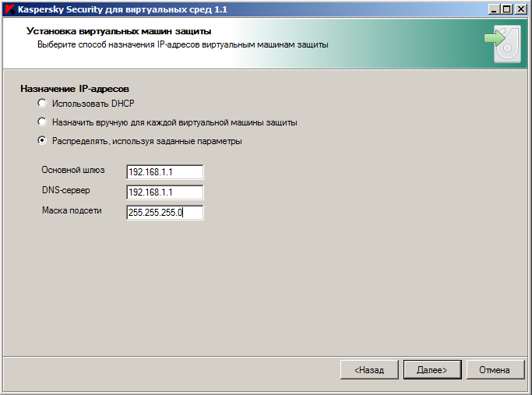Click into the 'DNS-сервер' address field

coord(165,192)
